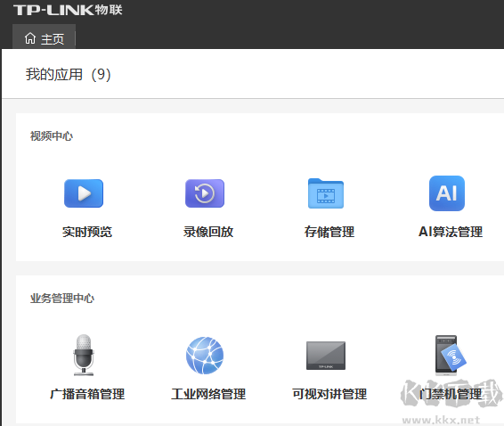Click the 实时预览 label
Viewport: 504px width, 426px height.
pos(87,232)
